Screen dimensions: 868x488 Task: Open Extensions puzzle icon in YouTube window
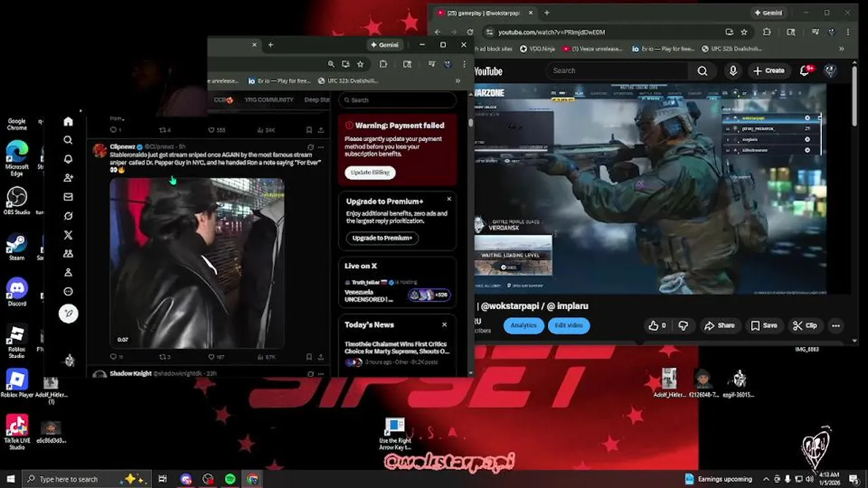coord(767,32)
